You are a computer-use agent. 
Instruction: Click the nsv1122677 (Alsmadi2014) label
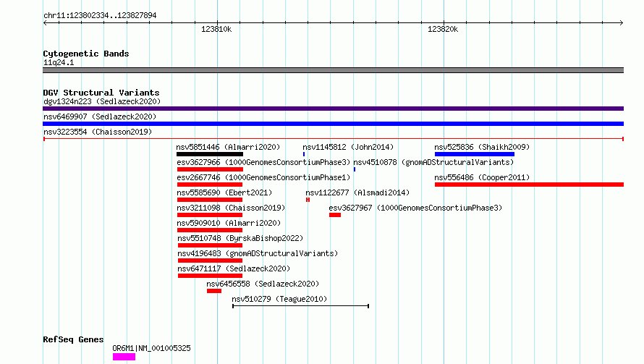[x=357, y=192]
